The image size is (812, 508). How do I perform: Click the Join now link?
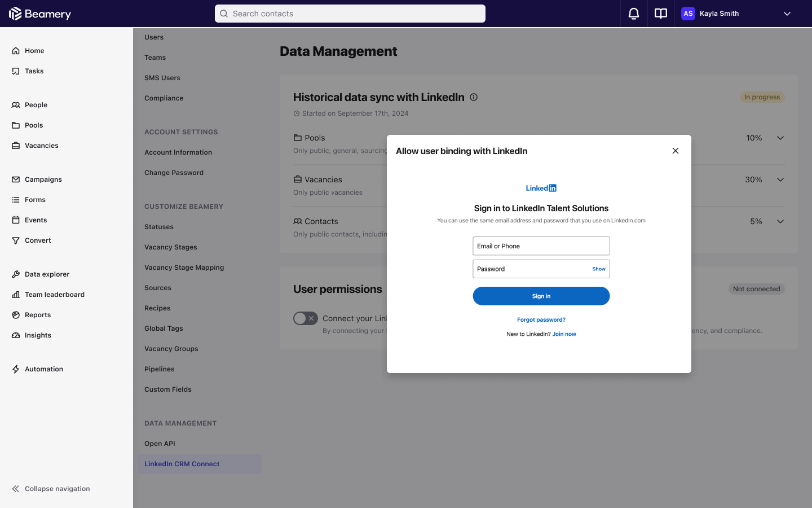[564, 334]
